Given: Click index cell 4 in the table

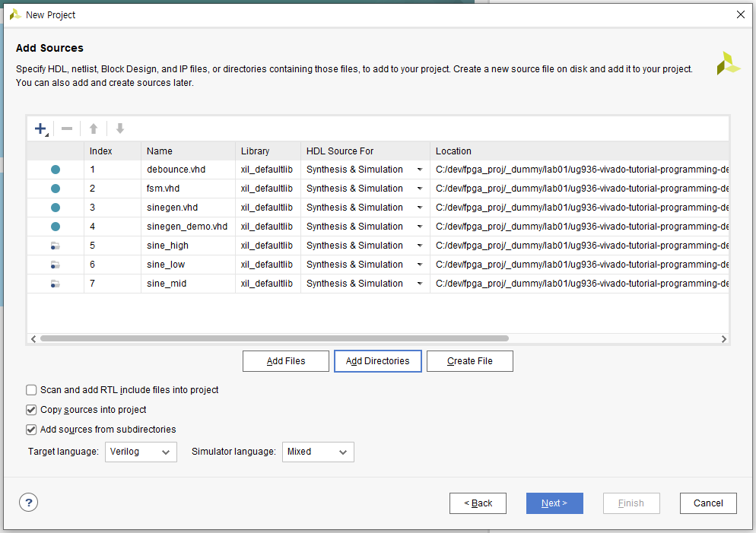Looking at the screenshot, I should [113, 227].
